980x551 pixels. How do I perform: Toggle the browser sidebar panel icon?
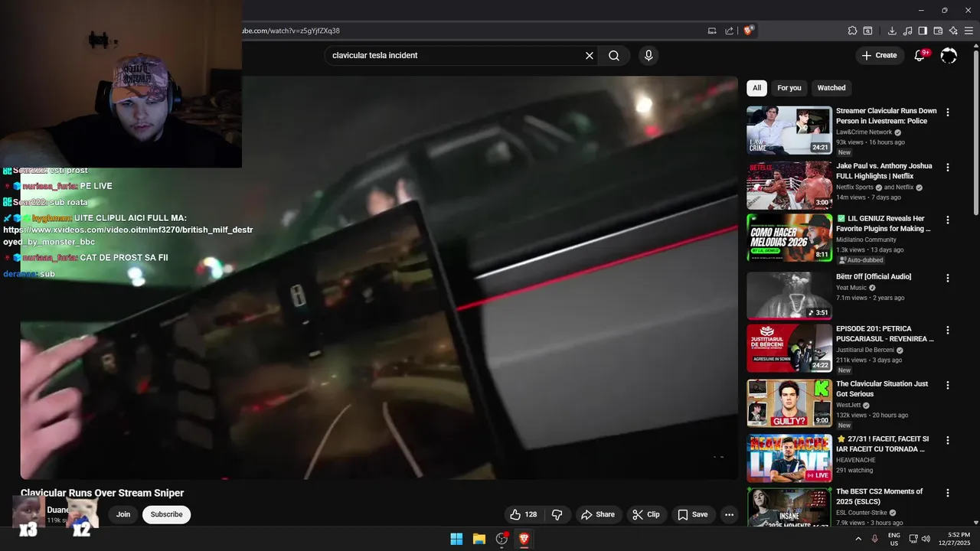coord(923,31)
